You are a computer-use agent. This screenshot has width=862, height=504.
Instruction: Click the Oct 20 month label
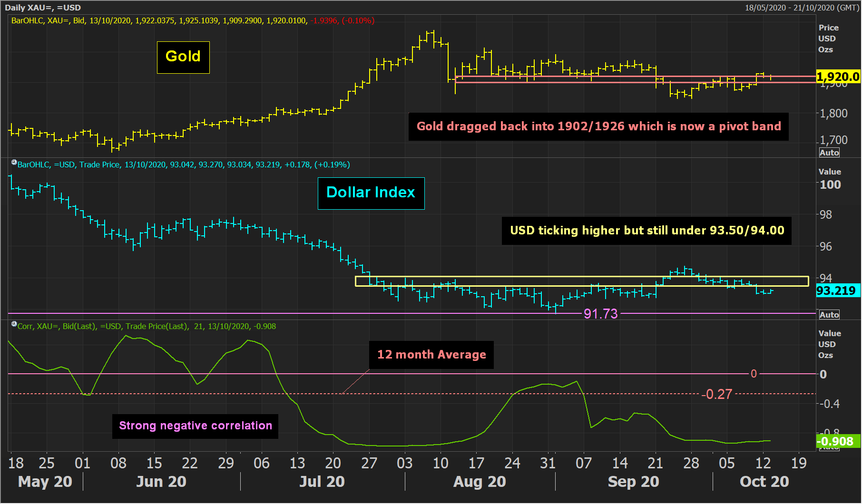click(x=764, y=482)
